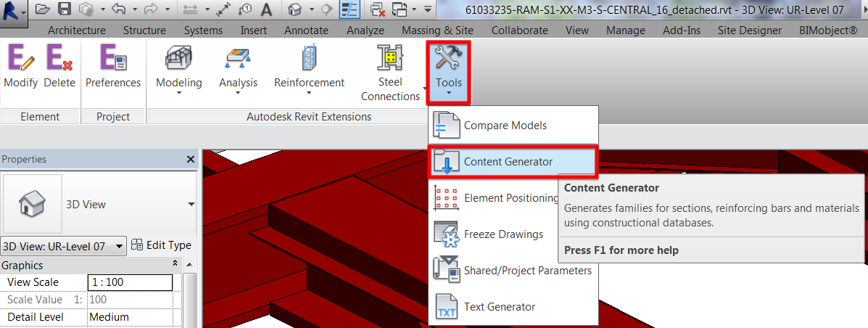Undo the last action
Viewport: 868px width, 328px height.
pos(117,9)
